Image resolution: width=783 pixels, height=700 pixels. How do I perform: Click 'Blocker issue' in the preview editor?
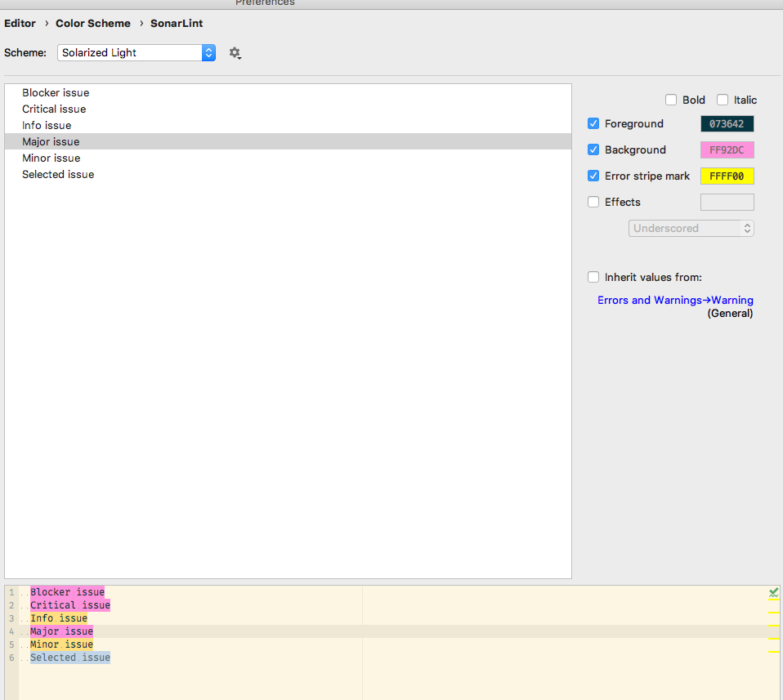point(67,592)
